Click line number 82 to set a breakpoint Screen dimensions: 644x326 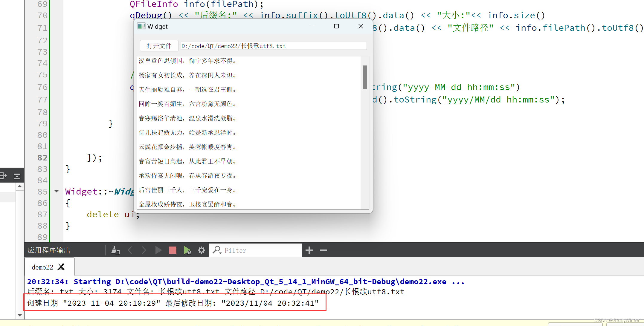pyautogui.click(x=42, y=157)
